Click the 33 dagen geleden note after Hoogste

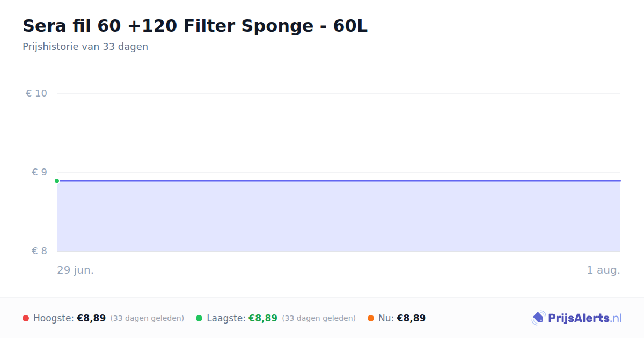pos(147,318)
